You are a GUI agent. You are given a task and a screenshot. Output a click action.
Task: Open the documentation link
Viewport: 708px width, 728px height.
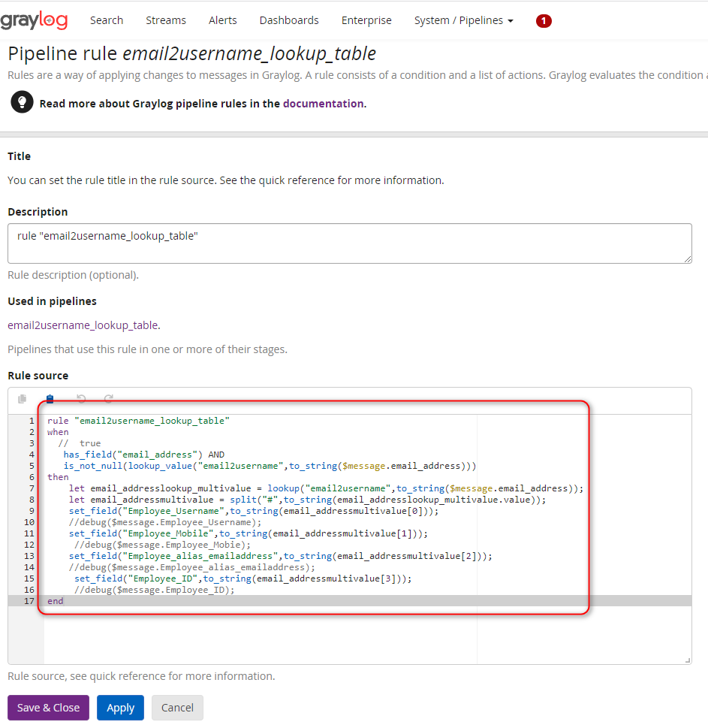(324, 104)
